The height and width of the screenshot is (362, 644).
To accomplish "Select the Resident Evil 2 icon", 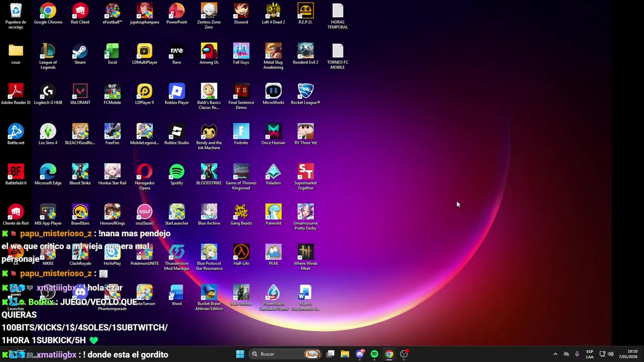I will point(305,54).
